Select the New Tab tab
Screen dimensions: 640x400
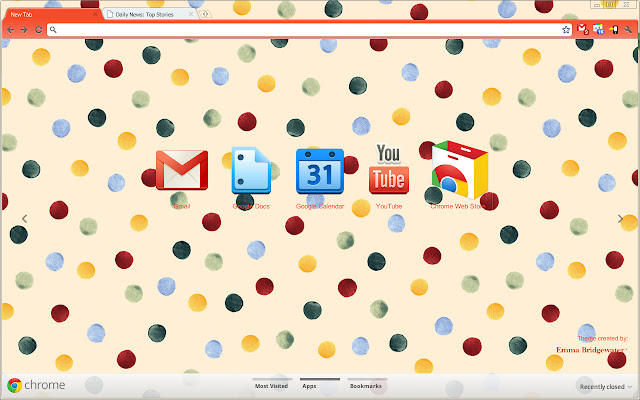click(x=51, y=14)
